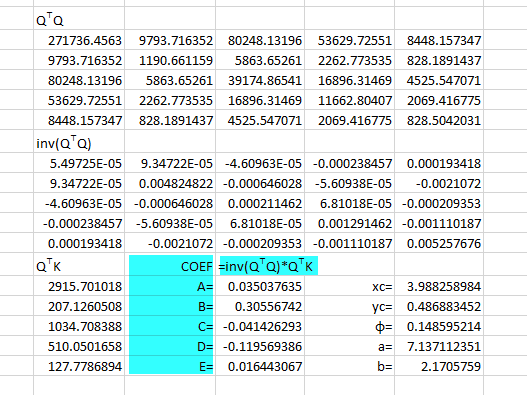The width and height of the screenshot is (527, 395).
Task: Click coefficient C value -0.041426293
Action: pos(260,326)
